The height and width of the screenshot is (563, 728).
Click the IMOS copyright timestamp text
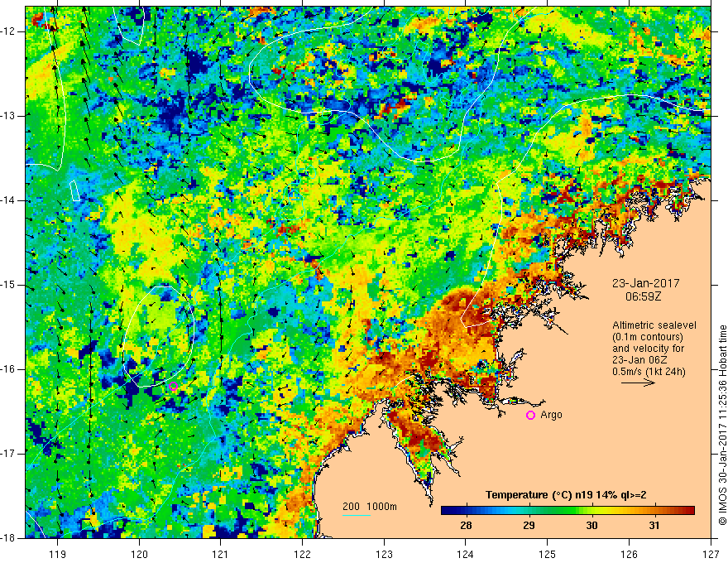(x=722, y=425)
